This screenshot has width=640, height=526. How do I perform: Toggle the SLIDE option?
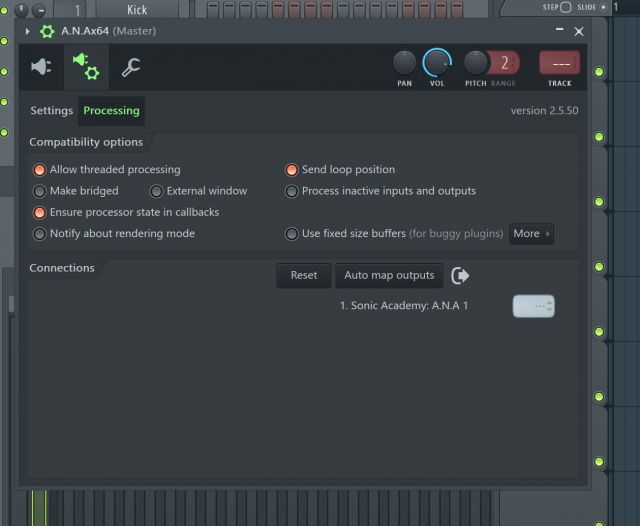coord(603,7)
